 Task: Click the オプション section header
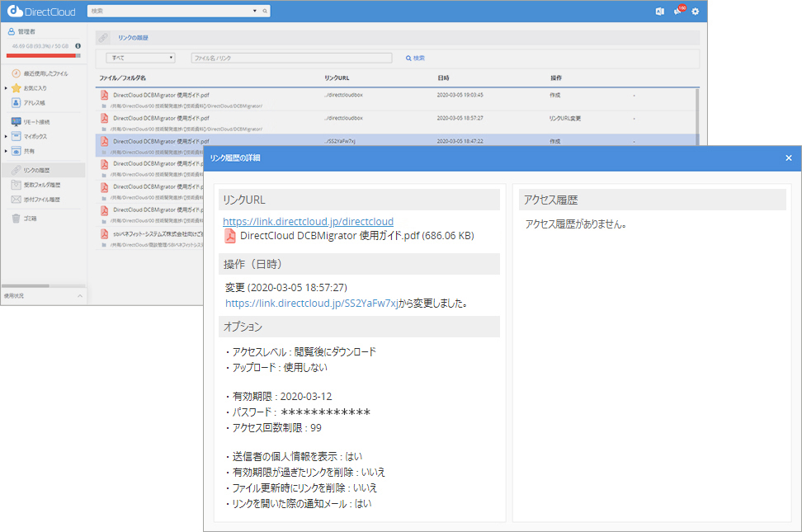[x=359, y=327]
